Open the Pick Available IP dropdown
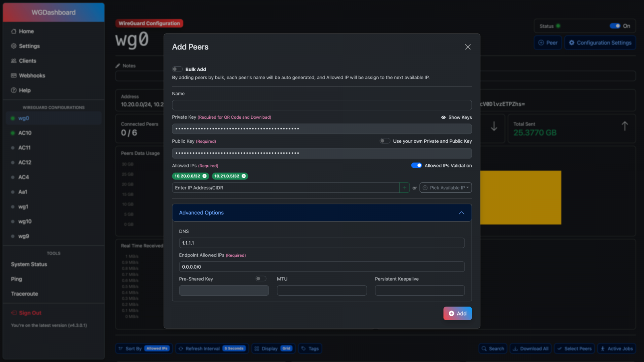Screen dimensions: 644x362 (x=446, y=188)
